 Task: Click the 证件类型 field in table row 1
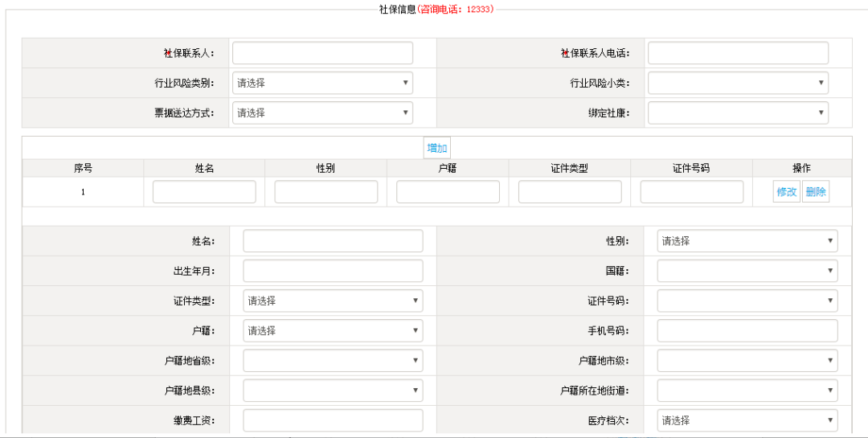570,192
